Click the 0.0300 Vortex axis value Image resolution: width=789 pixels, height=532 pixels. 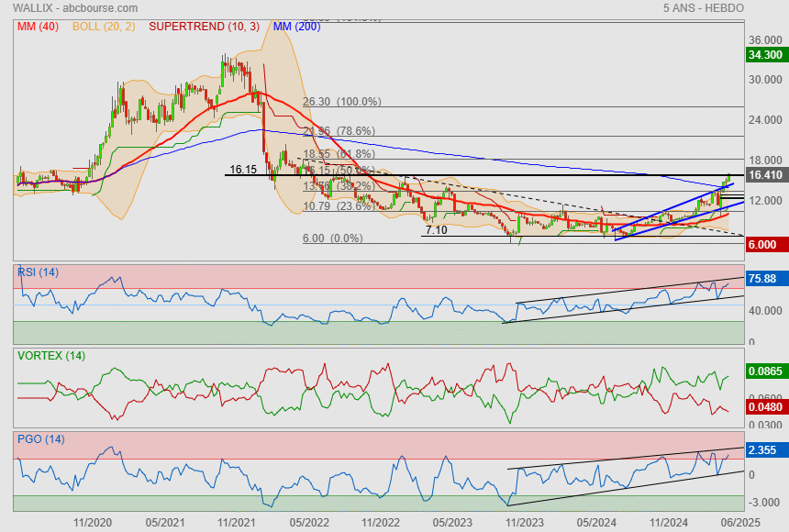pyautogui.click(x=765, y=426)
